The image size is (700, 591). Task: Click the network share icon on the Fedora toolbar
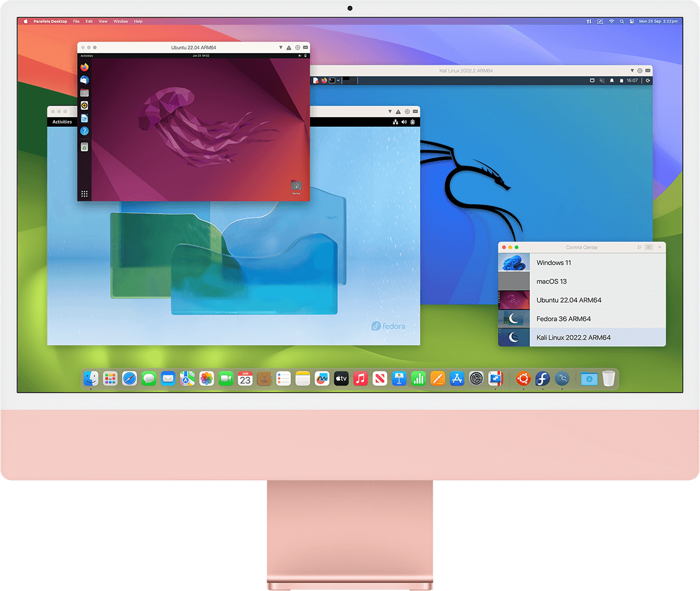click(x=395, y=122)
